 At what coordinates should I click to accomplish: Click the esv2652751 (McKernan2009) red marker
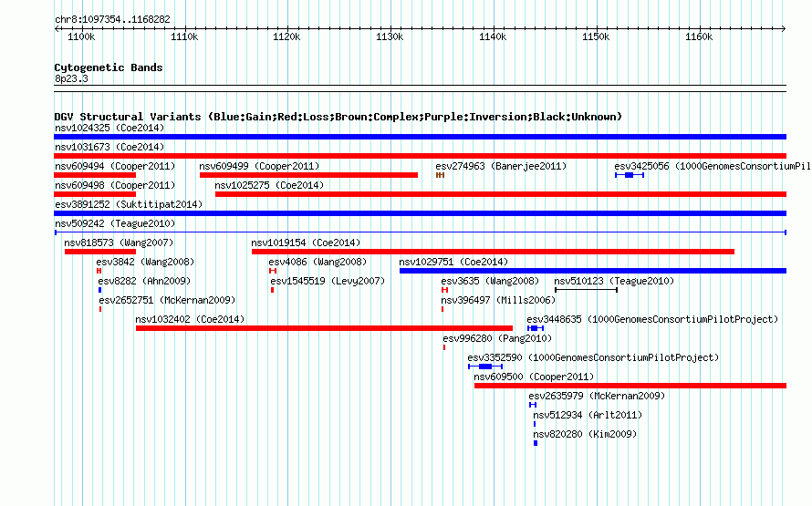(100, 309)
